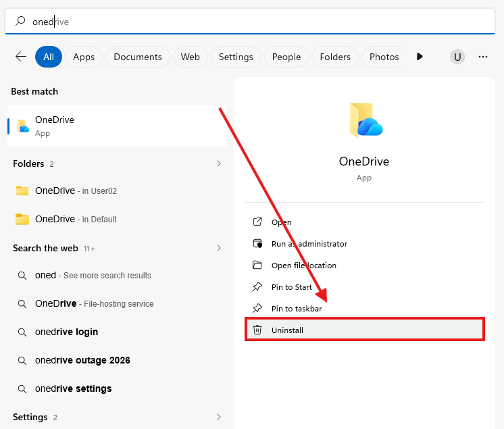This screenshot has width=504, height=429.
Task: Click the Run as administrator shield icon
Action: click(x=257, y=244)
